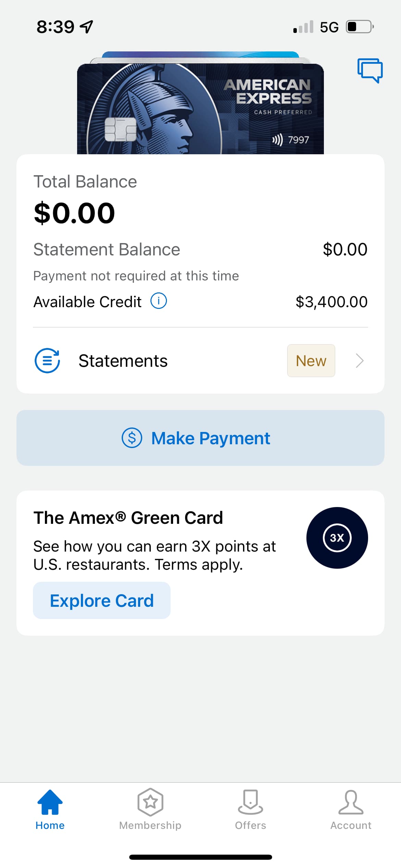Image resolution: width=401 pixels, height=868 pixels.
Task: Switch to the Offers tab label
Action: click(251, 825)
